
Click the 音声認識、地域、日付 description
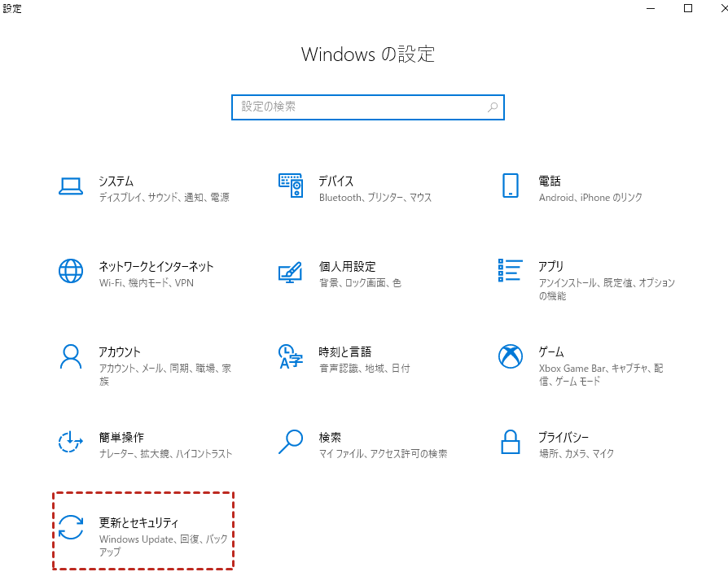365,368
